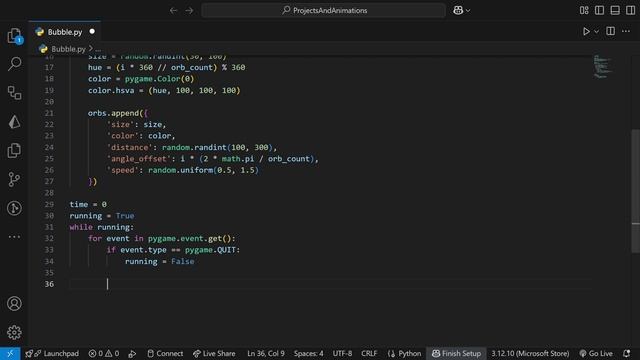The image size is (640, 360).
Task: Click line number 21 in gutter
Action: coord(49,113)
